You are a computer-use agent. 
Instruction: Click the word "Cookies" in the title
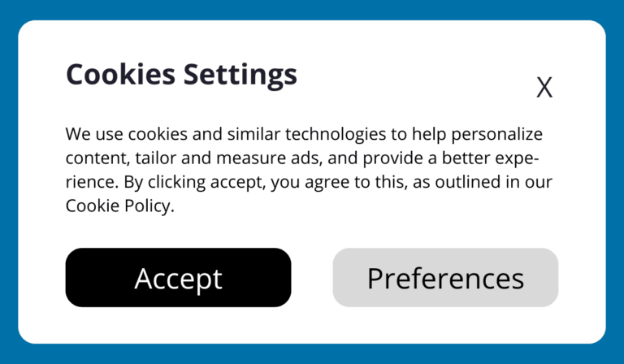pos(120,75)
